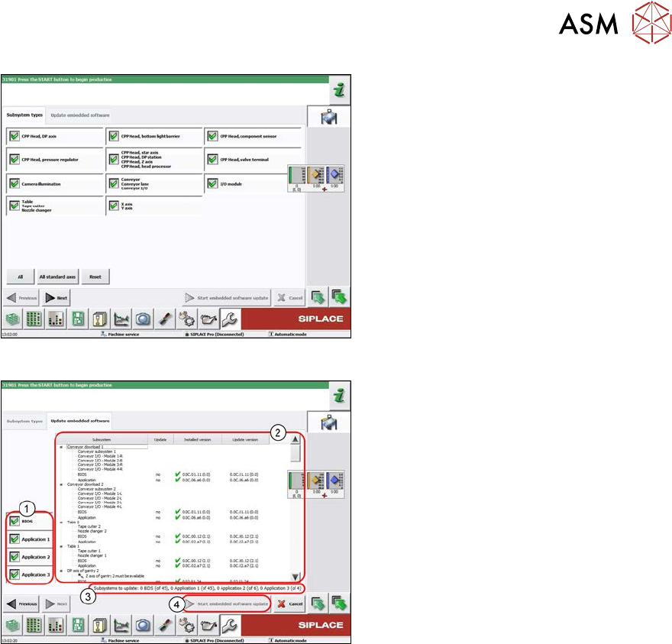Click Start embedded software update in the bottom screenshot
The width and height of the screenshot is (672, 644).
(x=227, y=604)
